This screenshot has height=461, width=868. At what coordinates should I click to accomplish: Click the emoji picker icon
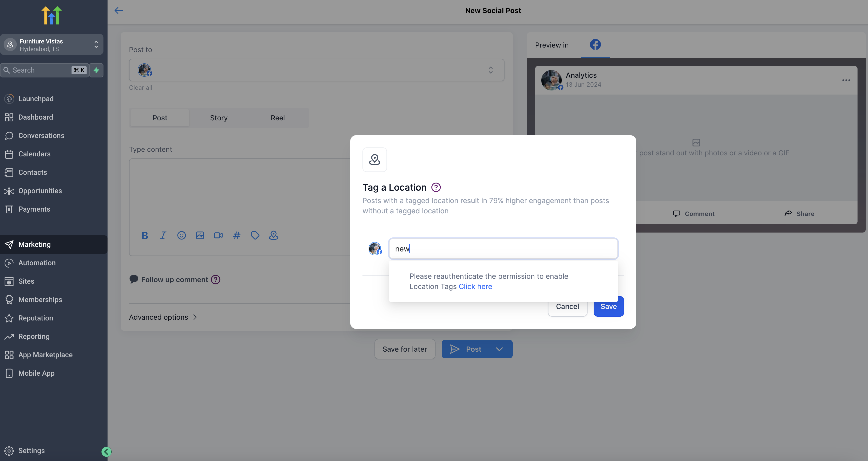pyautogui.click(x=182, y=235)
